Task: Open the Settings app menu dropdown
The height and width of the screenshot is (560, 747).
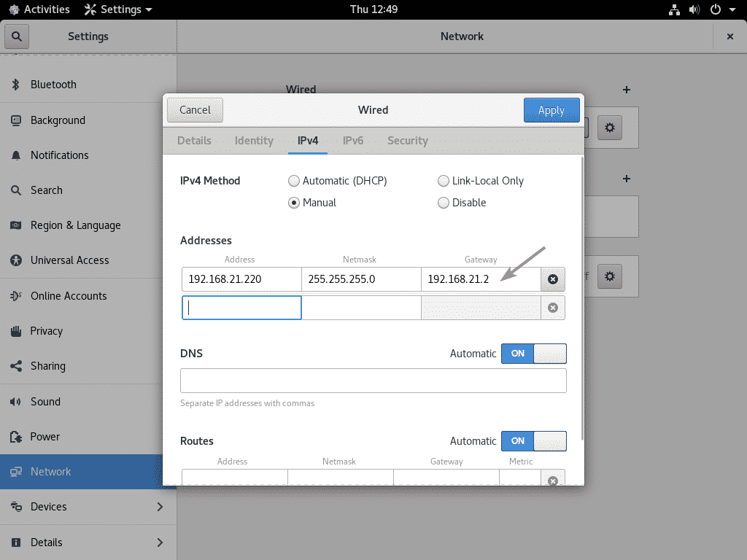Action: coord(118,9)
